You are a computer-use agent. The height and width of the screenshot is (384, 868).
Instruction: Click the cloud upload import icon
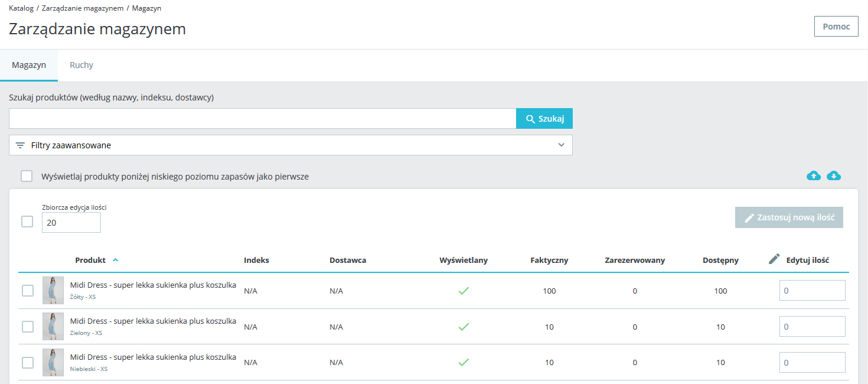point(814,175)
